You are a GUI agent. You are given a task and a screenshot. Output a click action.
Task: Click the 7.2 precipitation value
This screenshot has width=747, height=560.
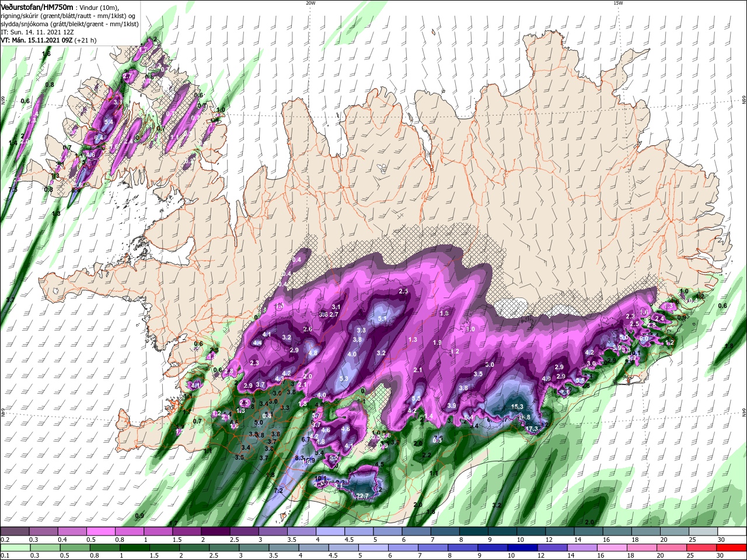[x=278, y=491]
